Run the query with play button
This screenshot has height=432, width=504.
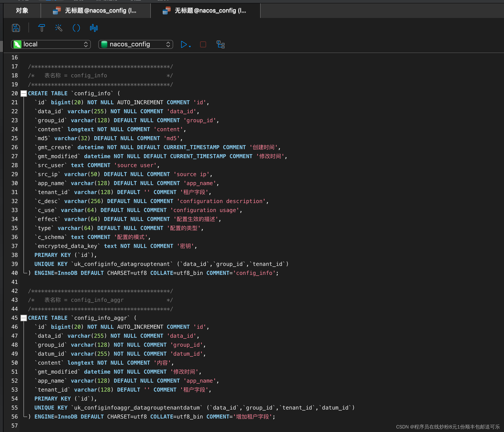point(184,44)
